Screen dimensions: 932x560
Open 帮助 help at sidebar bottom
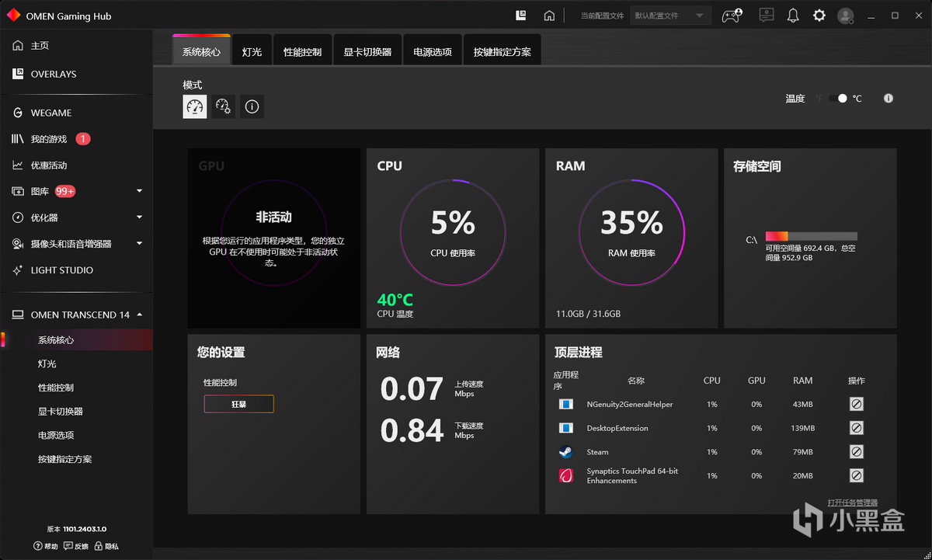46,547
